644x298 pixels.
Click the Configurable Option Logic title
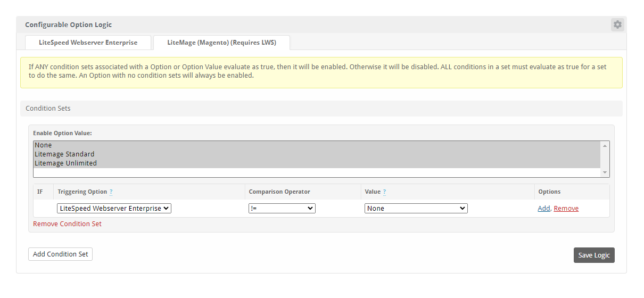[69, 25]
